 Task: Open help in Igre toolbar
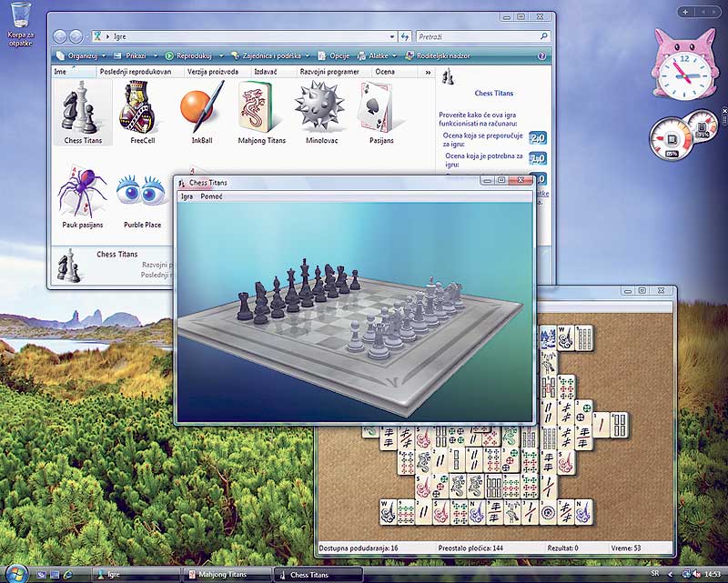click(541, 56)
